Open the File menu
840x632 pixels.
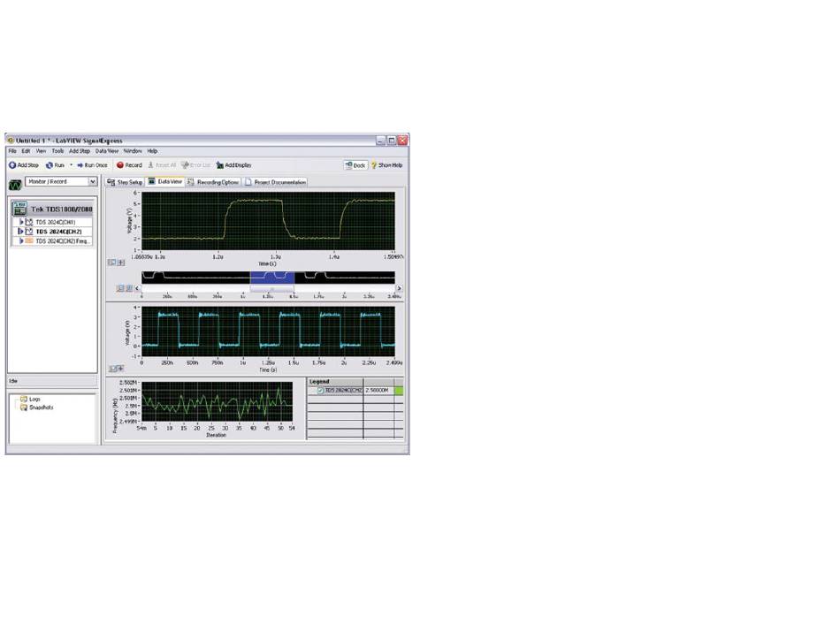point(12,151)
